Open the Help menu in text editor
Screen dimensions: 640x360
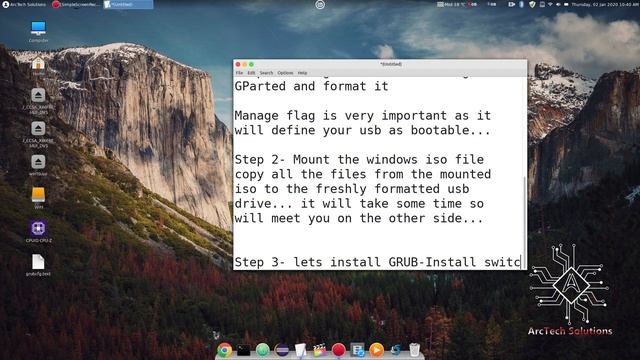(302, 73)
